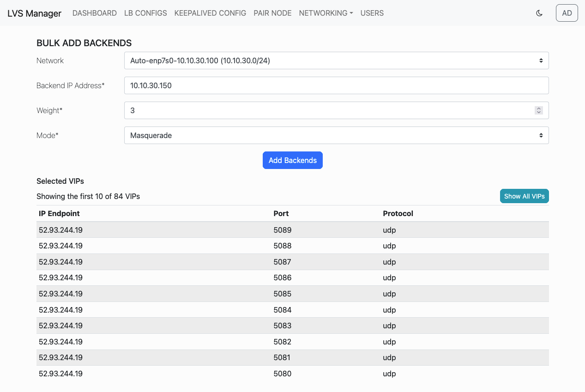Go to the Dashboard page

pyautogui.click(x=95, y=13)
